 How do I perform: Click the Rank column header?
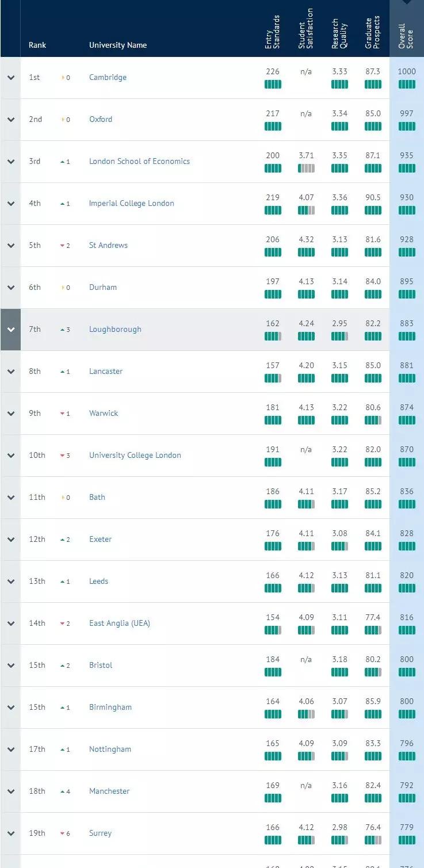[37, 45]
